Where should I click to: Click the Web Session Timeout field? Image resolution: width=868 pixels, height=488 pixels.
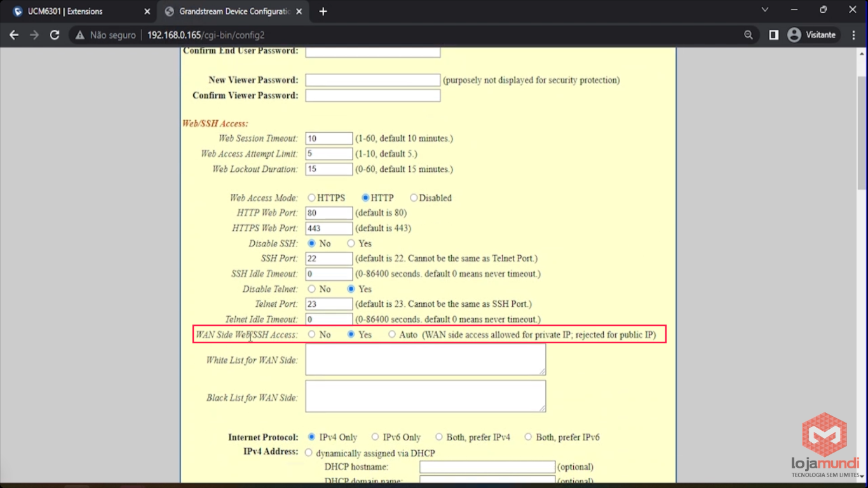(x=329, y=139)
